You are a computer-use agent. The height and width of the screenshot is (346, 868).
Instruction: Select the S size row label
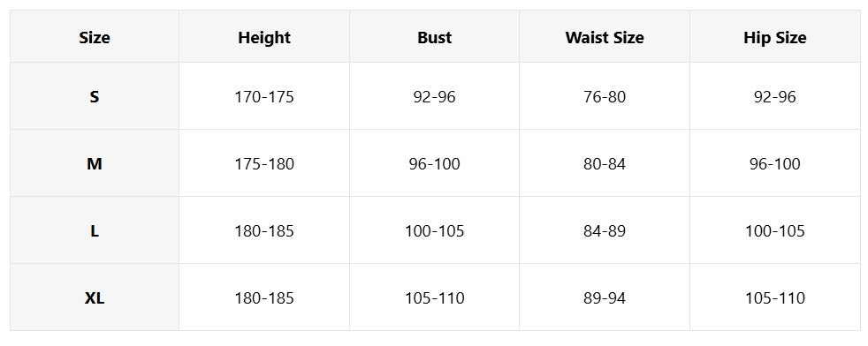click(95, 97)
